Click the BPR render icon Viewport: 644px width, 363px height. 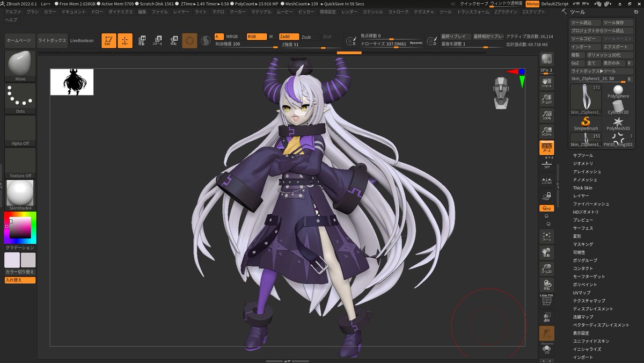546,60
